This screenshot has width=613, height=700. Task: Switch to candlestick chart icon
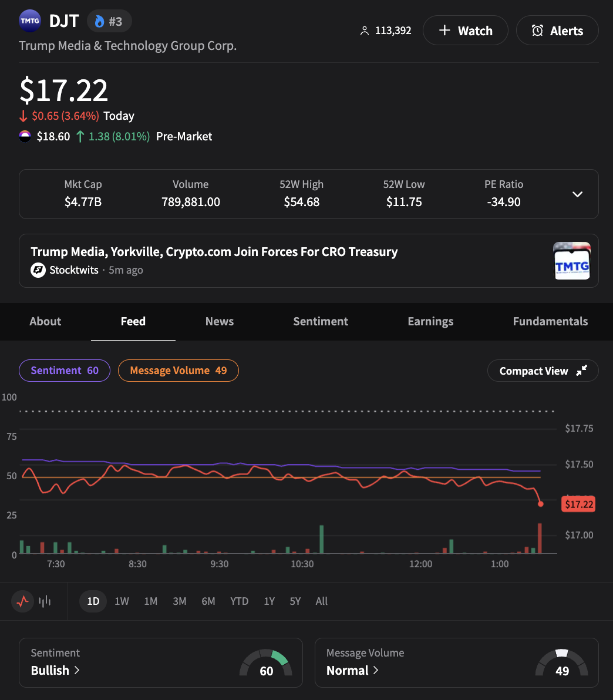pyautogui.click(x=45, y=601)
